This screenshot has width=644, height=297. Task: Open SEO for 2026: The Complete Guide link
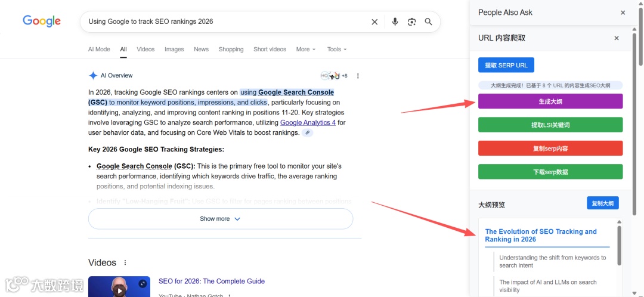(x=212, y=281)
